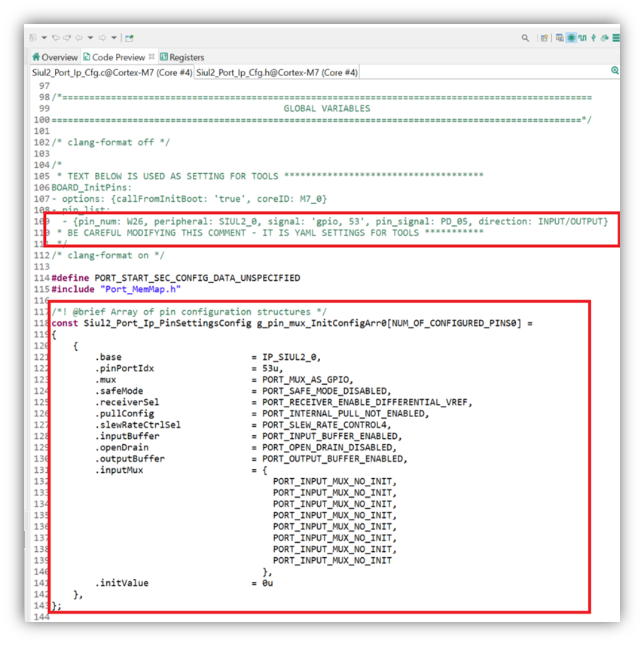Click the pin_num: W26 YAML line
Screen dimensions: 644x646
335,221
